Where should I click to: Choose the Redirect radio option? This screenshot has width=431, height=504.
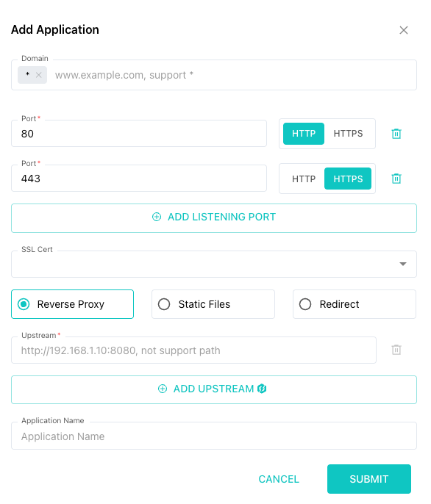click(355, 304)
